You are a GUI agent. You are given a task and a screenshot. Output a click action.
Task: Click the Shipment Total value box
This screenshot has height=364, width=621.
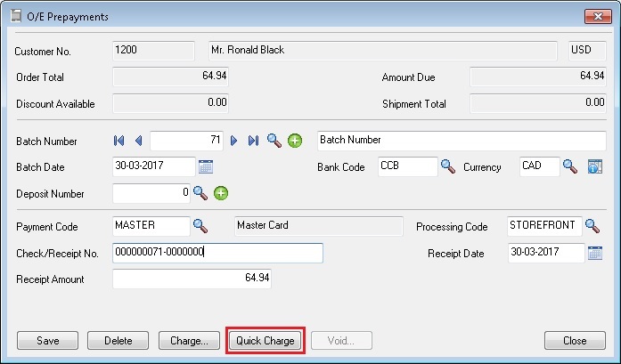[x=538, y=103]
